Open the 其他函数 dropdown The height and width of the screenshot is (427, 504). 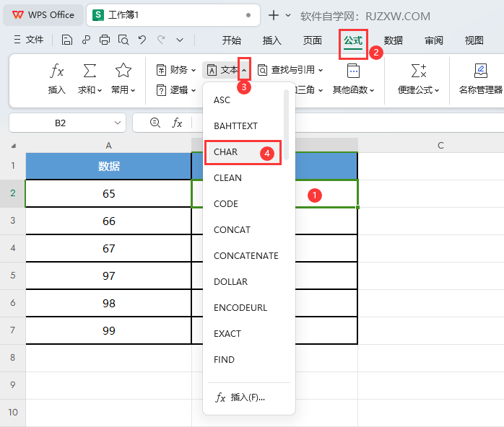coord(353,79)
